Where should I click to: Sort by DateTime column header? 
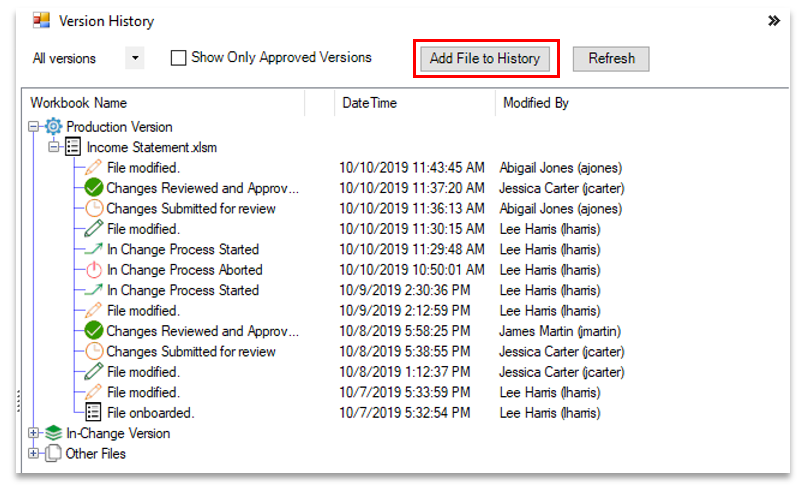pyautogui.click(x=369, y=103)
